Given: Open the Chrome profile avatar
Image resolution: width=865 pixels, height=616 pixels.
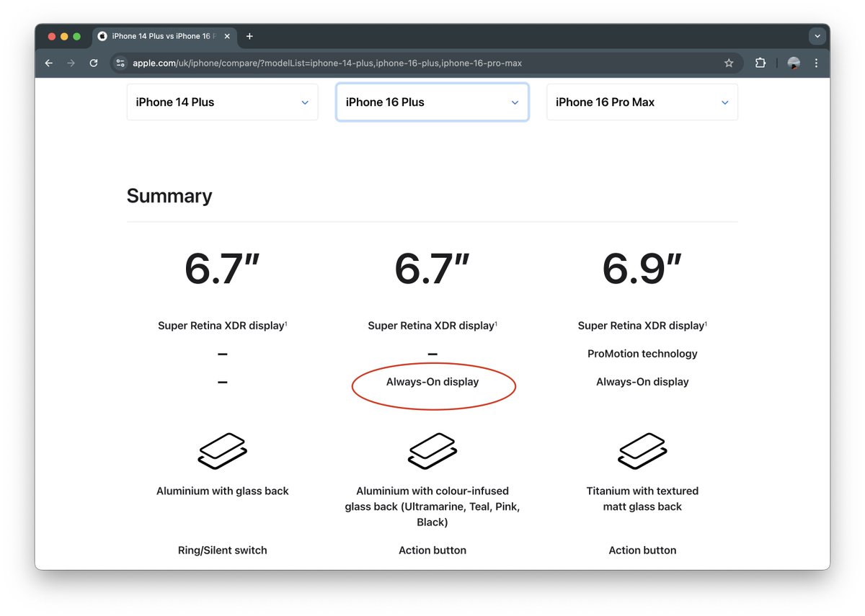Looking at the screenshot, I should click(794, 63).
